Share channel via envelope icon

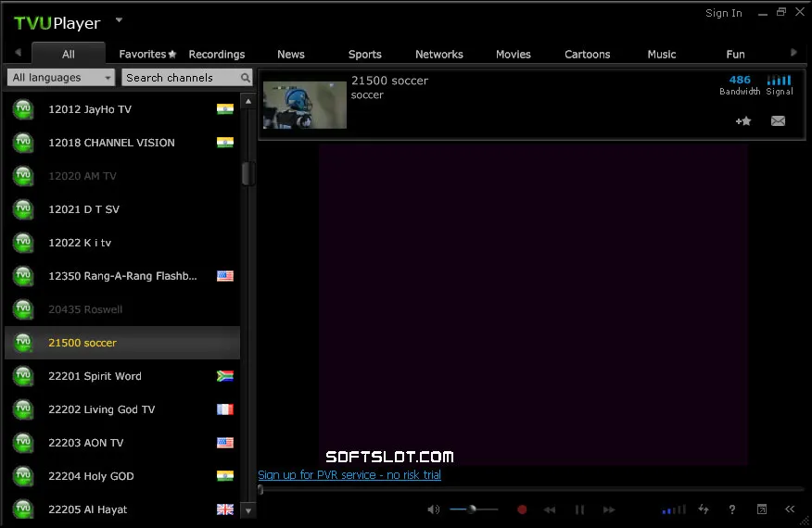(x=778, y=121)
